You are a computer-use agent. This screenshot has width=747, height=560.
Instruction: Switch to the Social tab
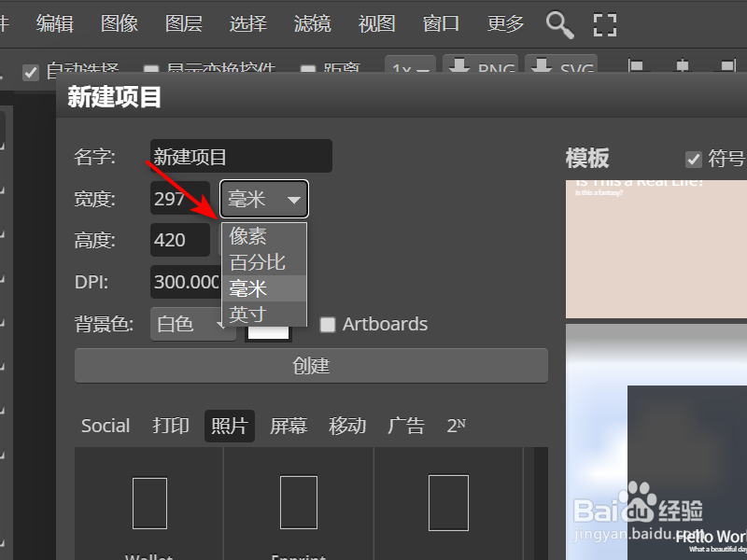pyautogui.click(x=106, y=426)
